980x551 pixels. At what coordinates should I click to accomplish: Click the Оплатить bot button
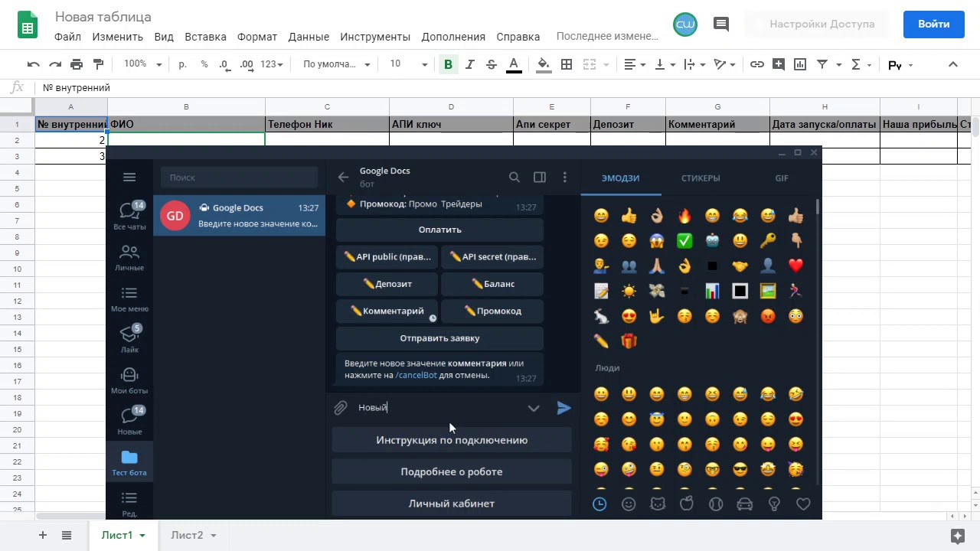439,230
